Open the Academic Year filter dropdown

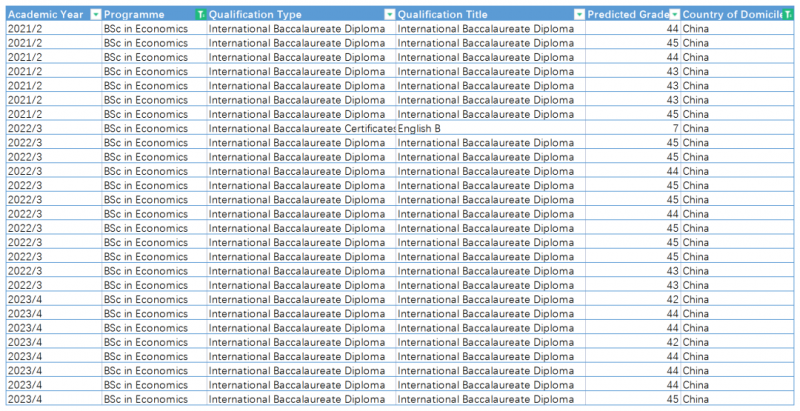[95, 15]
